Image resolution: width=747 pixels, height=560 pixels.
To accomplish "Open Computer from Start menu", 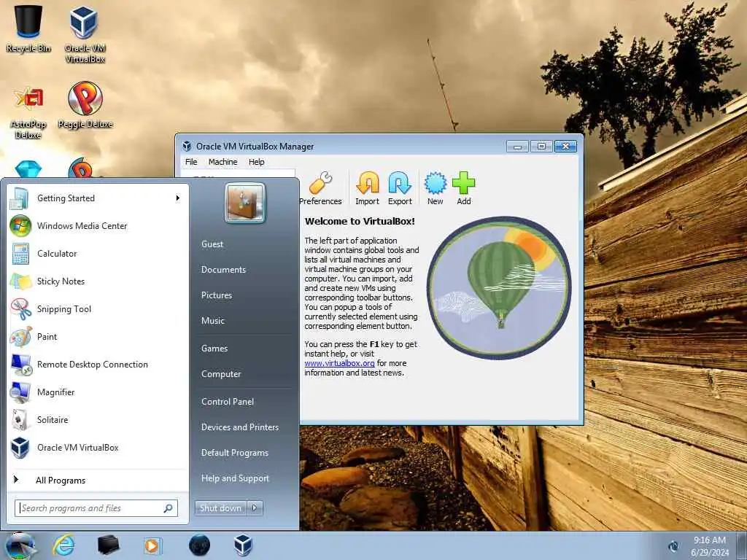I will click(x=221, y=374).
